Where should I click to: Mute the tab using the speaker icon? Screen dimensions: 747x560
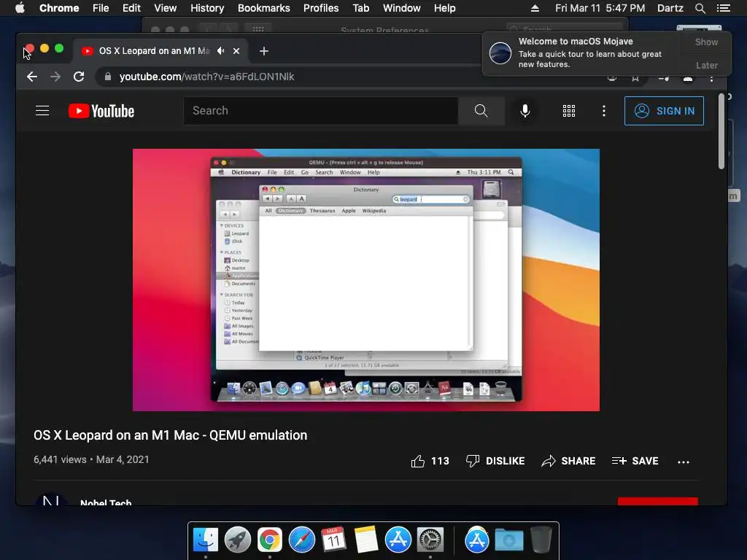click(220, 50)
